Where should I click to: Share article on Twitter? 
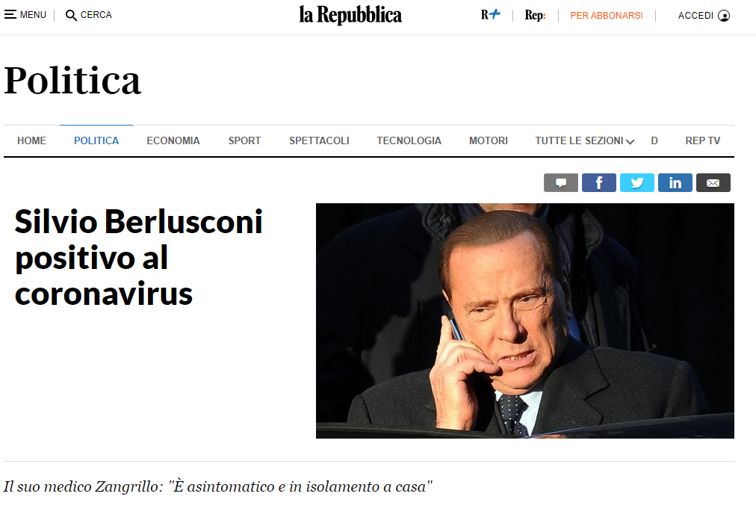[x=637, y=183]
